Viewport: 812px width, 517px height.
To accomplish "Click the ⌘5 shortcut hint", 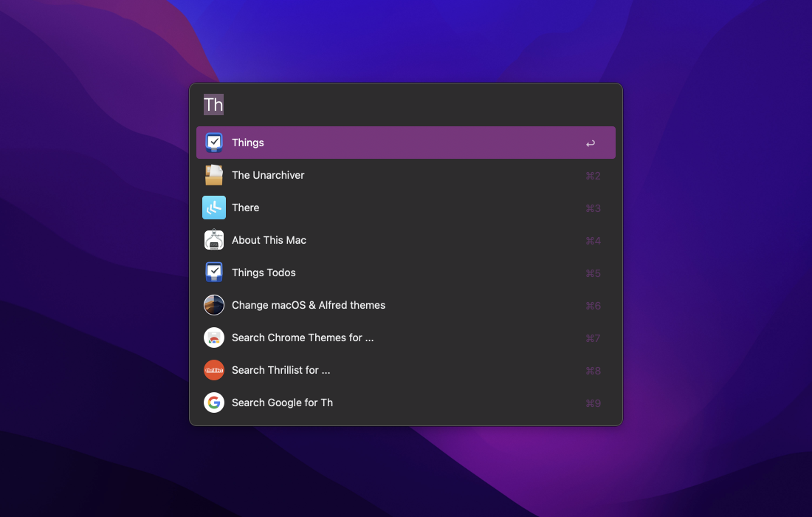I will coord(593,273).
